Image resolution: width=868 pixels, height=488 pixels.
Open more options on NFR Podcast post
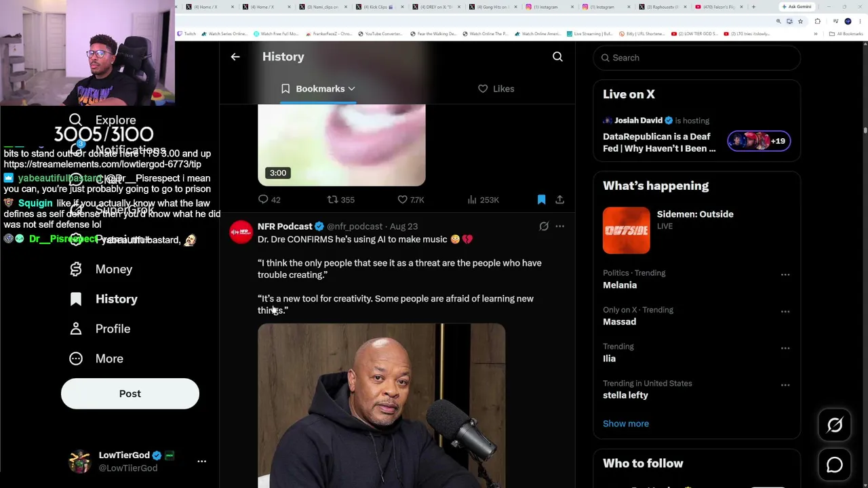pyautogui.click(x=559, y=226)
